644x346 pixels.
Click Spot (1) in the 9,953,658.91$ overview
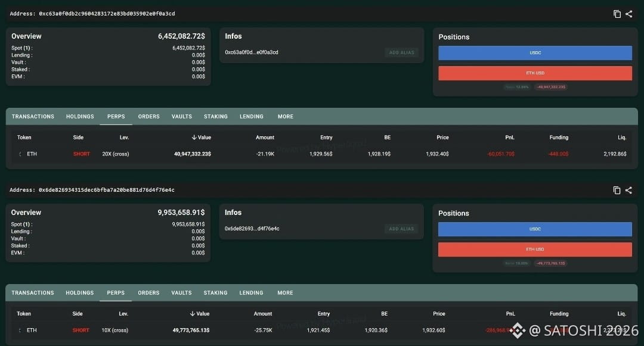21,225
